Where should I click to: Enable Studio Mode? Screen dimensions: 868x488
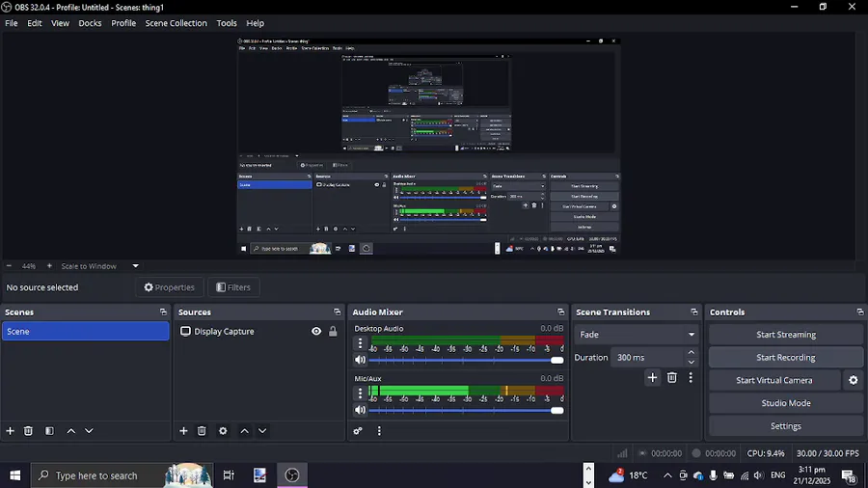coord(785,403)
